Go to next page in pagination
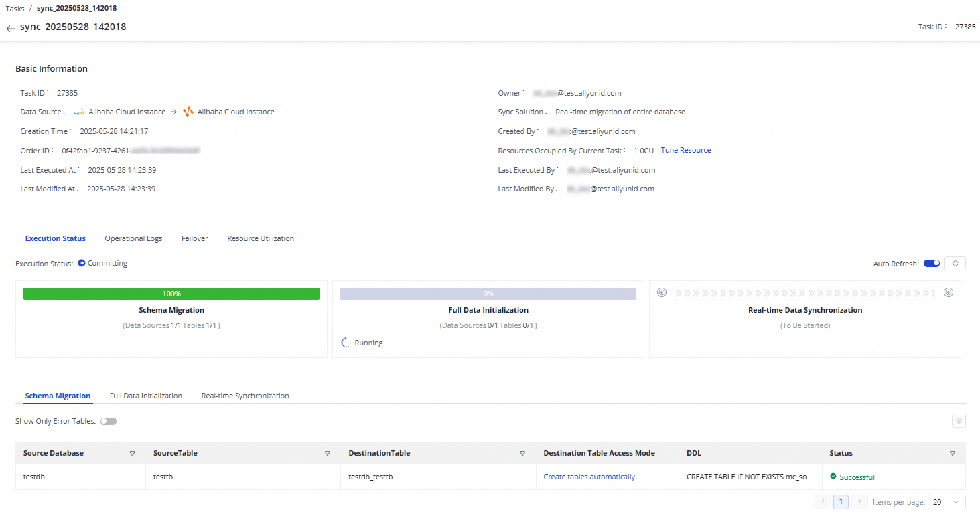Image resolution: width=980 pixels, height=516 pixels. tap(859, 502)
